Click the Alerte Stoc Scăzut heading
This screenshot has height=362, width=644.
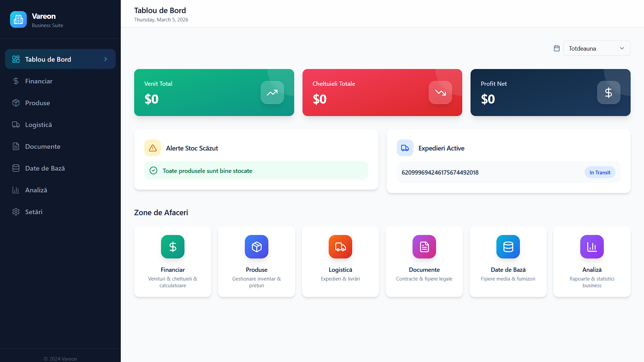(192, 148)
